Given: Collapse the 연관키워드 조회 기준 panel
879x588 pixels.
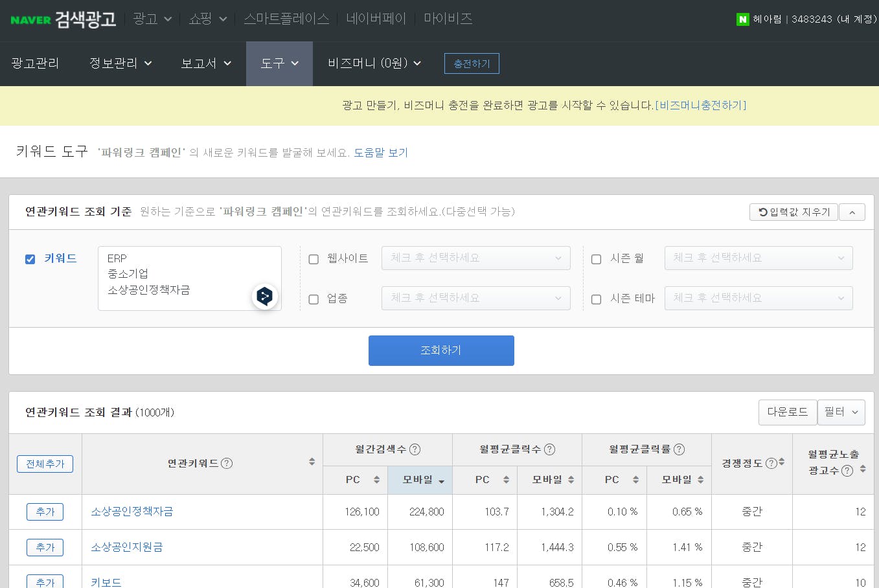Looking at the screenshot, I should click(852, 212).
